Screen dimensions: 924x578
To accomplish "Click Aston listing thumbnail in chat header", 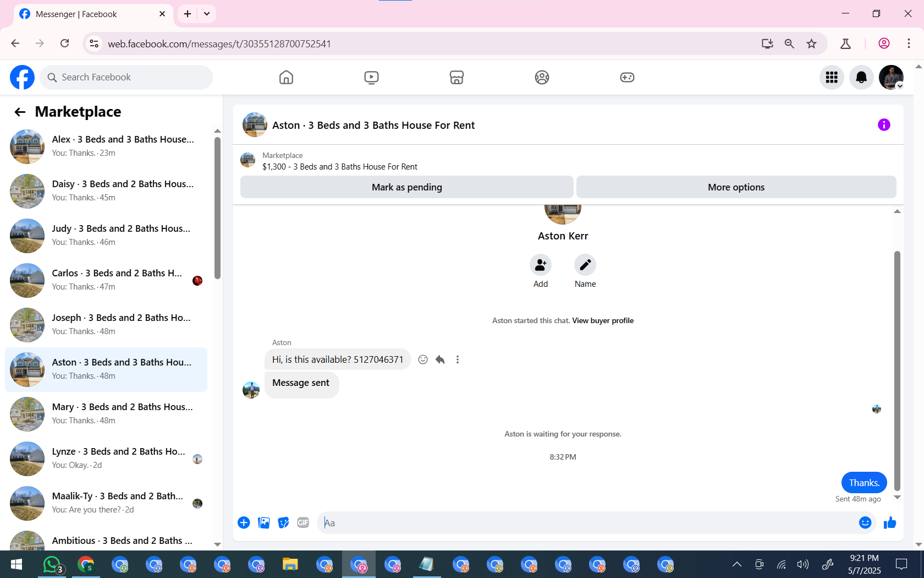I will tap(255, 125).
